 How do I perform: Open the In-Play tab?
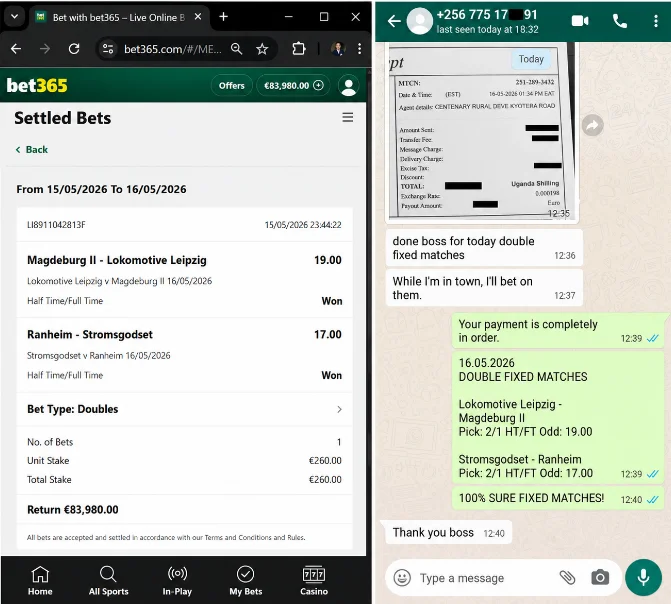point(177,580)
